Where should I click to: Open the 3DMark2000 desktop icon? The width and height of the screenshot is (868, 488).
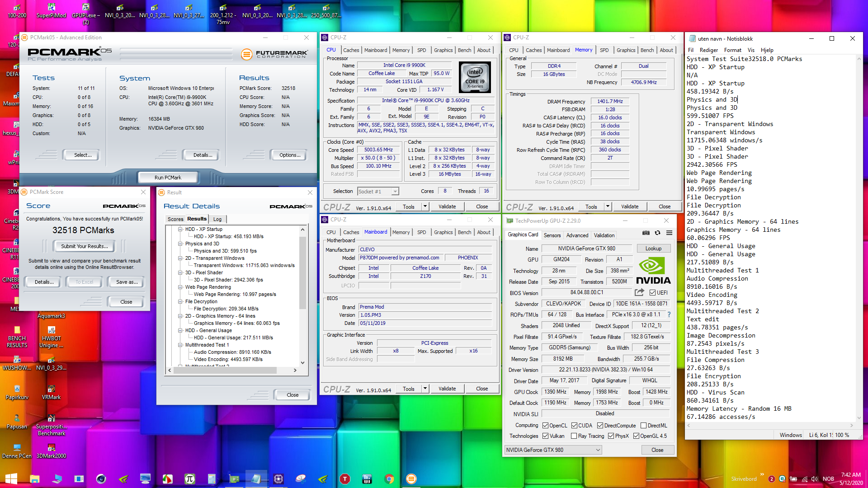click(x=51, y=451)
